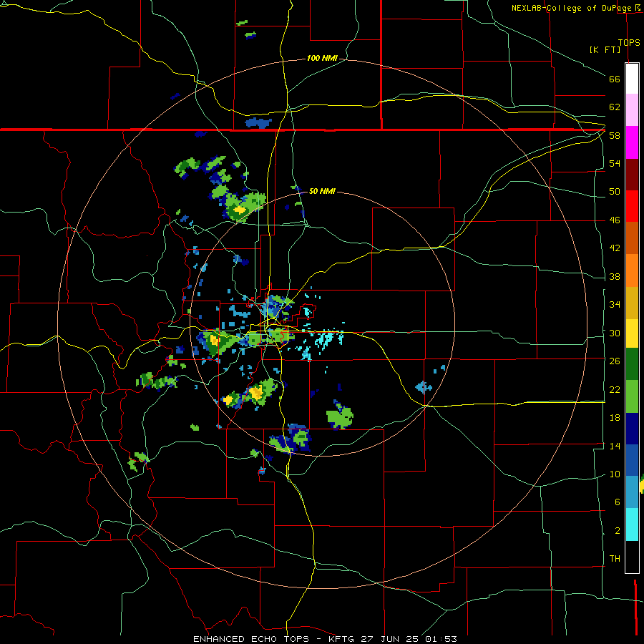Click the 27 JUN 25 date stamp
This screenshot has height=644, width=644.
pyautogui.click(x=389, y=639)
